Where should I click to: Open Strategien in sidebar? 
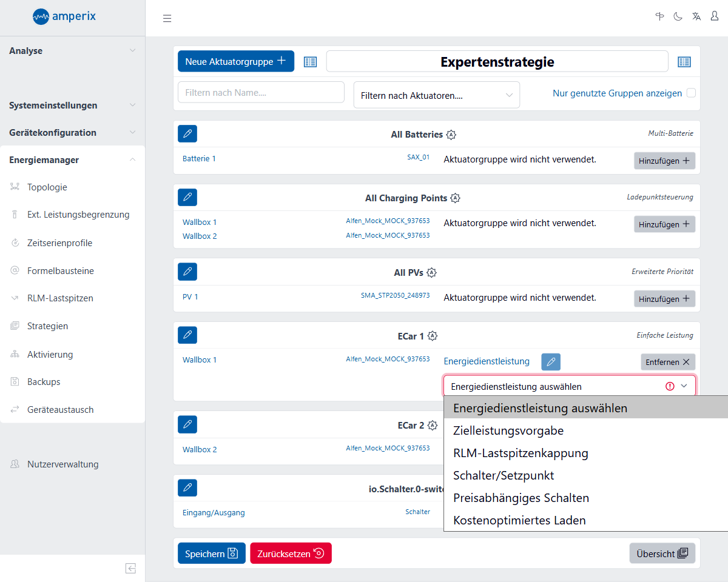pyautogui.click(x=47, y=326)
